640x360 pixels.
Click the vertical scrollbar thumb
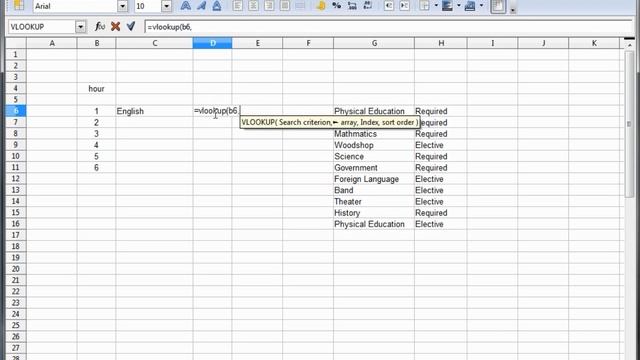(629, 124)
